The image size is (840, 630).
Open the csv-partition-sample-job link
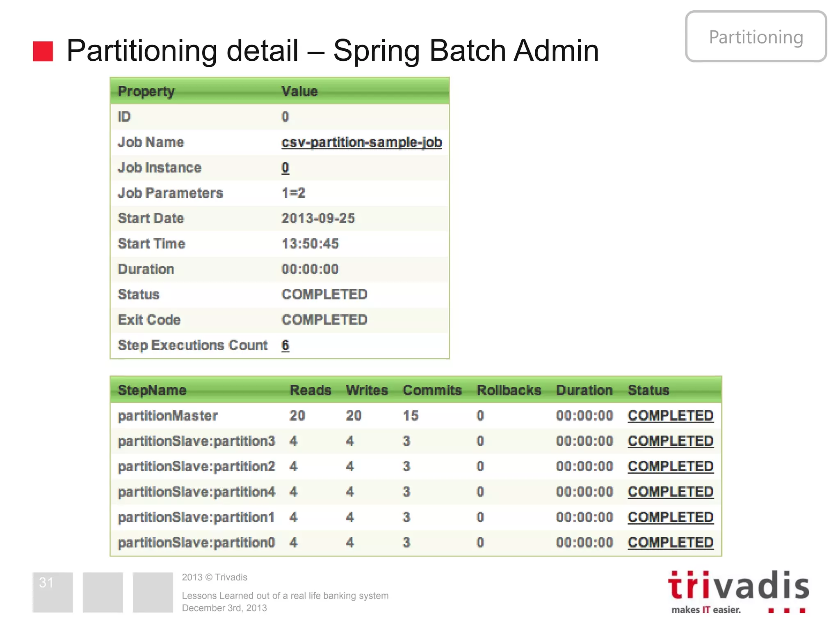(361, 142)
